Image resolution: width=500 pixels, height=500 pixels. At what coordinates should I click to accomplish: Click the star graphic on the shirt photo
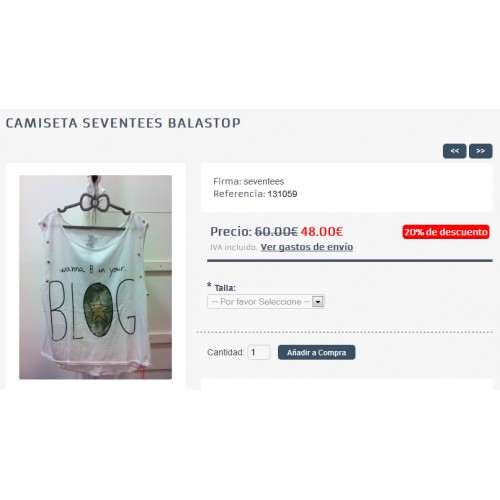click(x=98, y=308)
